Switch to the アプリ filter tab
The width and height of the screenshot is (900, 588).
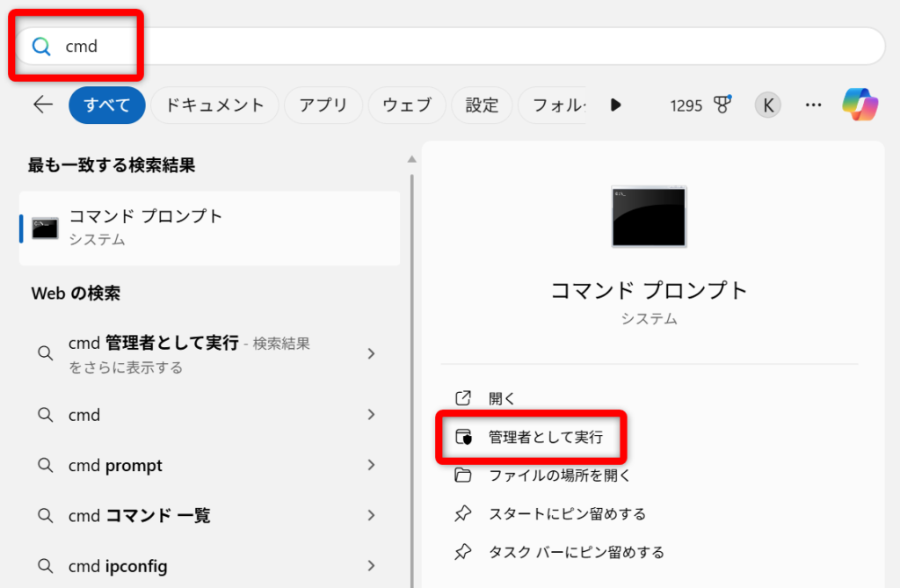[323, 105]
